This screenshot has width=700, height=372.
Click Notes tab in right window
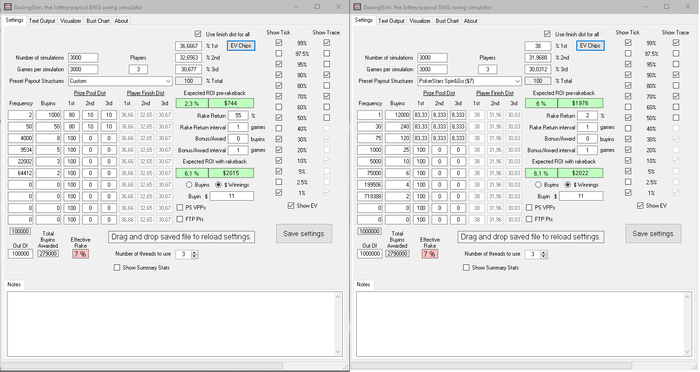pyautogui.click(x=363, y=284)
